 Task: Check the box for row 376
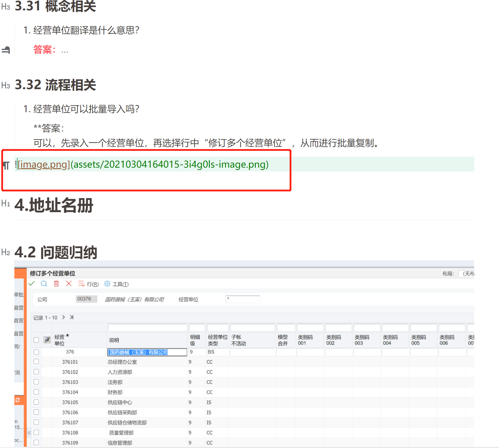click(x=36, y=352)
